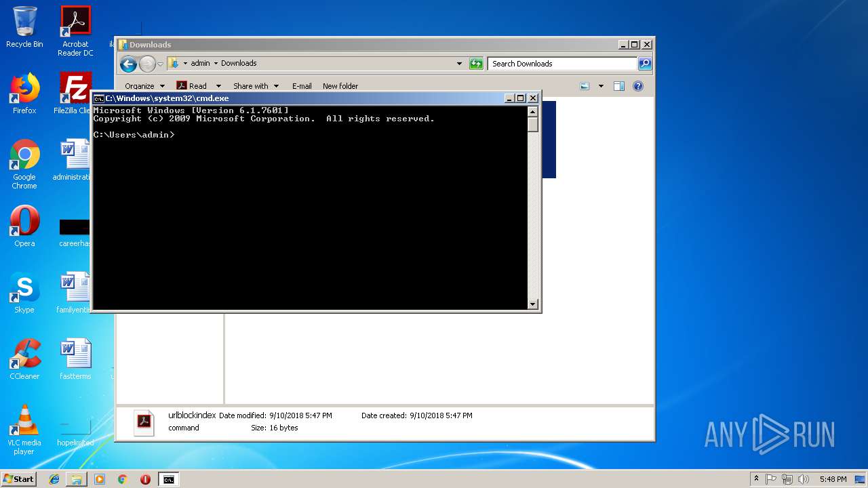Click the Forward arrow in Downloads window

147,64
